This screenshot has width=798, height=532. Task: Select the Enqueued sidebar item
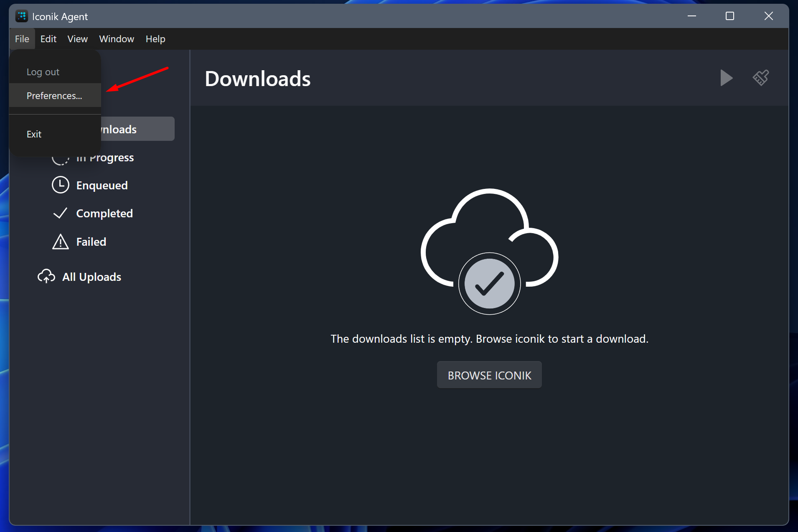[102, 185]
